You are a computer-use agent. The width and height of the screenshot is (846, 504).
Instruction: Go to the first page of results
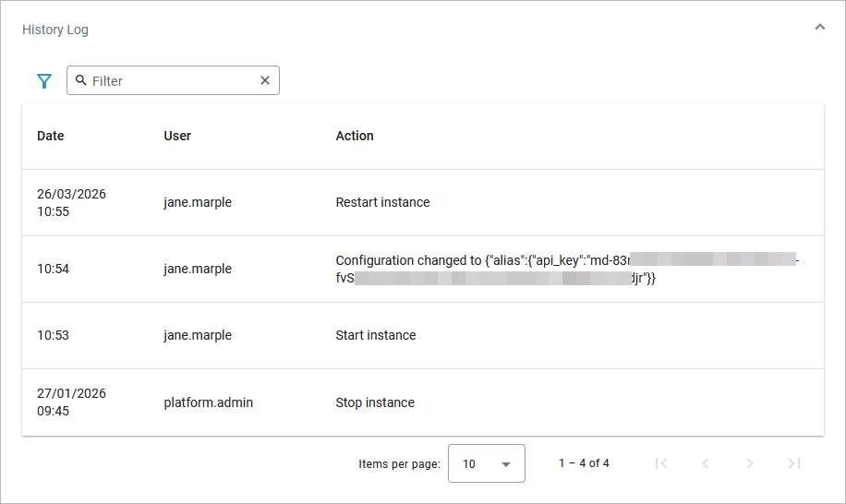(x=661, y=463)
